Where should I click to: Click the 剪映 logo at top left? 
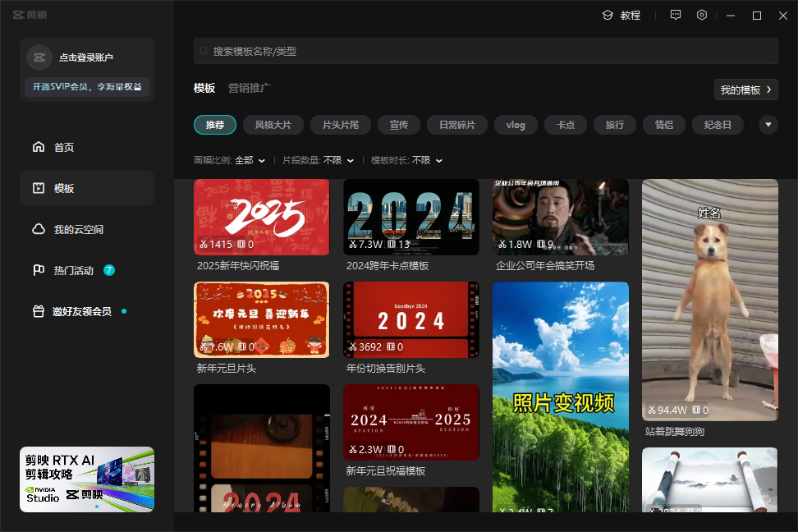tap(30, 16)
